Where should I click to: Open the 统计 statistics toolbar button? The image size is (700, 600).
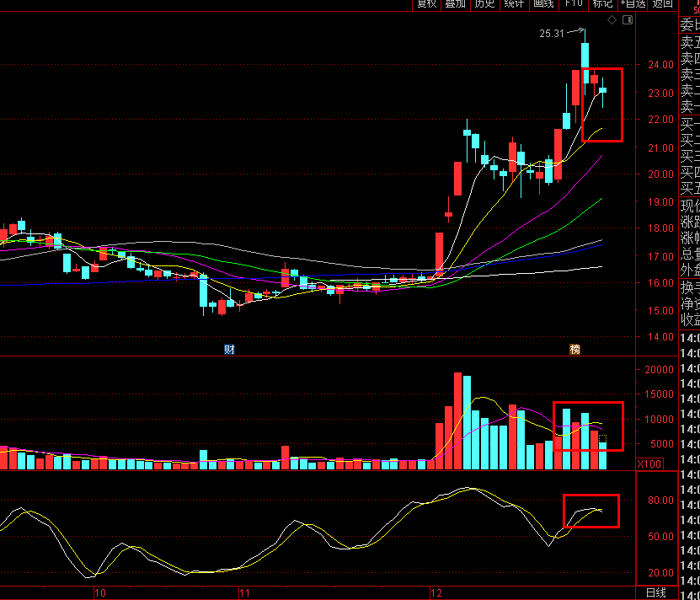(514, 4)
